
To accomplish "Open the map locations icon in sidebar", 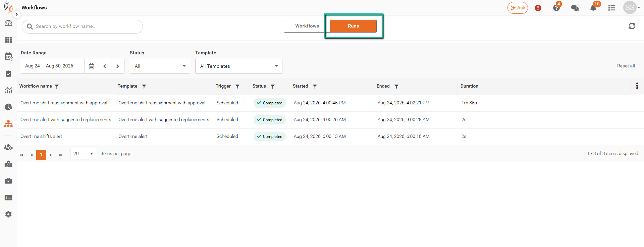I will point(8,164).
